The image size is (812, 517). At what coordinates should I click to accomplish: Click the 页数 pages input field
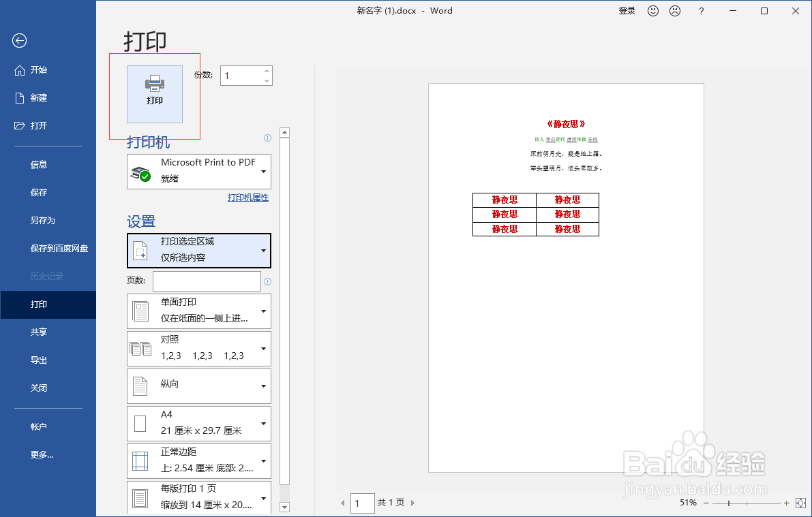point(207,281)
